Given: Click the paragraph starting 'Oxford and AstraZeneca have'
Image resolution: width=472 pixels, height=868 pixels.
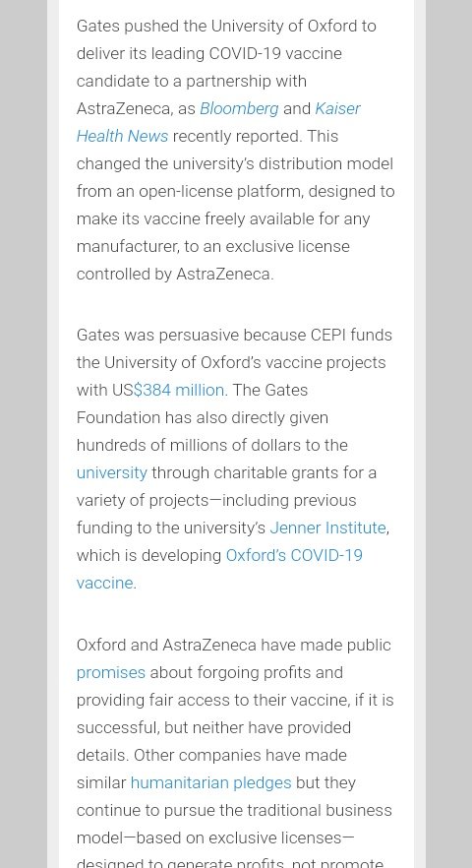Looking at the screenshot, I should tap(235, 752).
